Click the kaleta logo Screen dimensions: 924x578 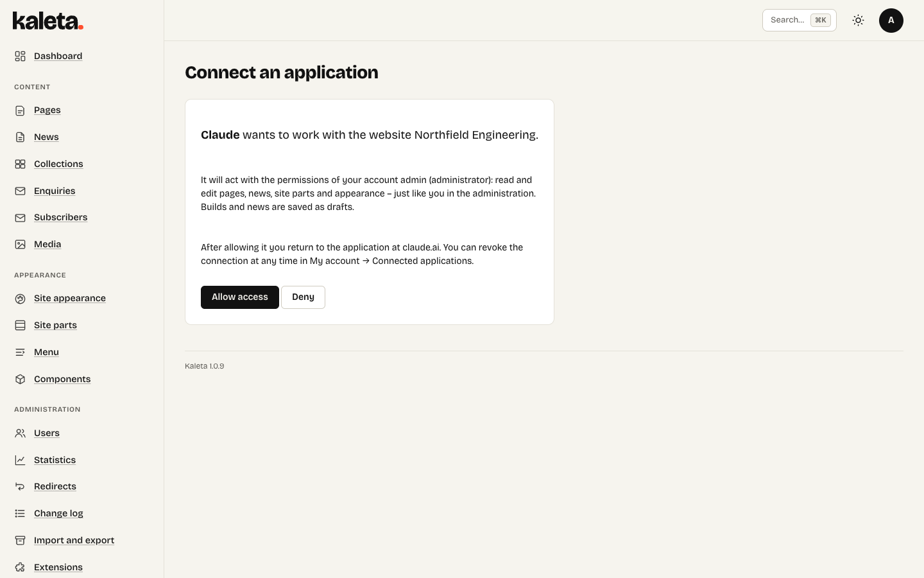pyautogui.click(x=48, y=21)
